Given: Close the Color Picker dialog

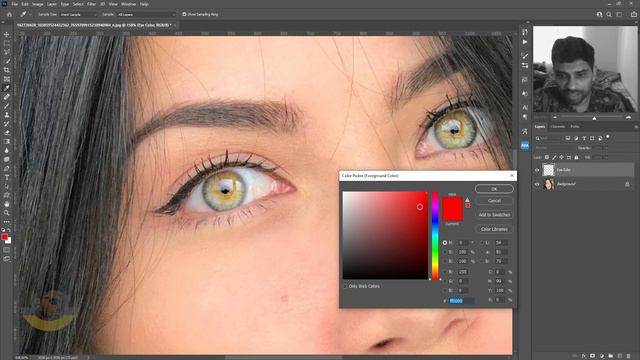Looking at the screenshot, I should click(512, 176).
